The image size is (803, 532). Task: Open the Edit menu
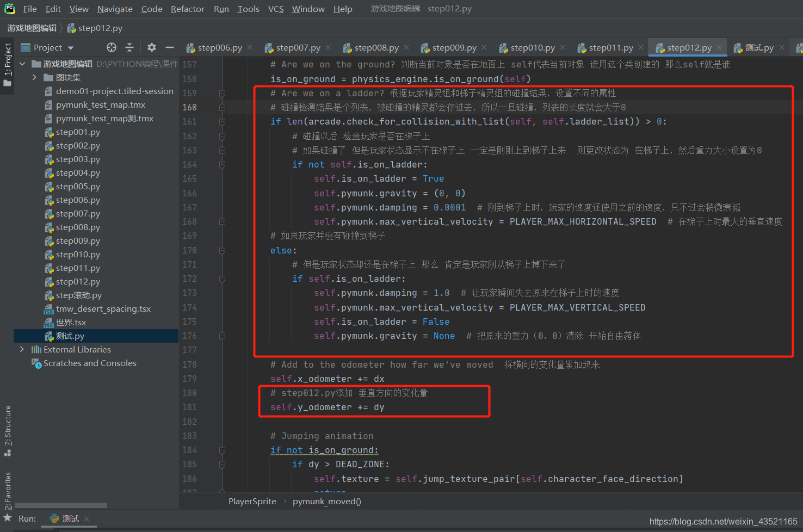tap(53, 9)
